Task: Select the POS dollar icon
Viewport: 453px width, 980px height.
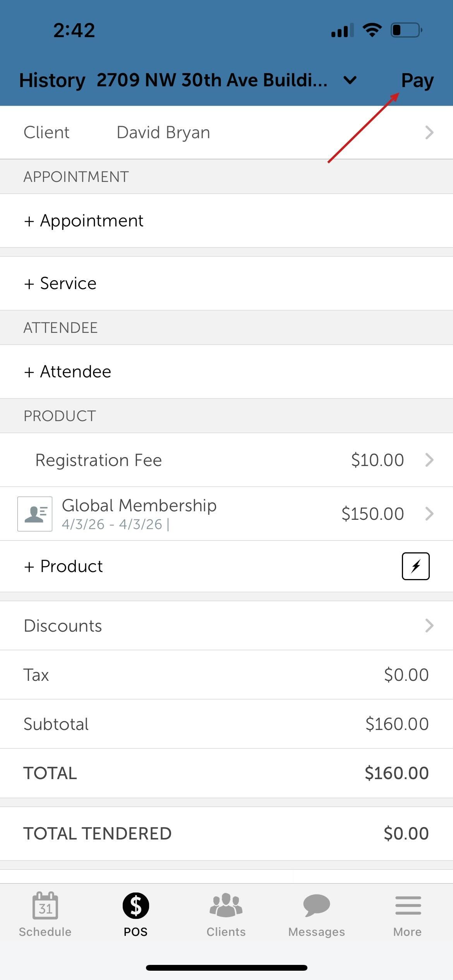Action: click(x=136, y=906)
